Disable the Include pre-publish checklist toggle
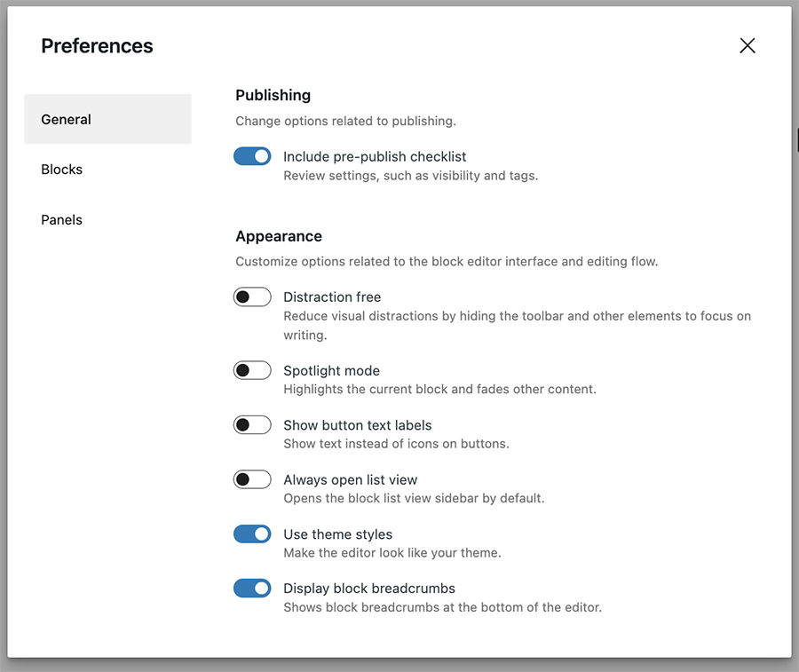The width and height of the screenshot is (799, 672). coord(252,155)
